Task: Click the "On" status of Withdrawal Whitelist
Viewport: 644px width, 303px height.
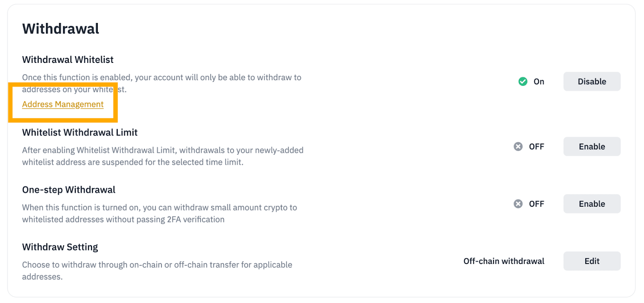Action: 539,82
